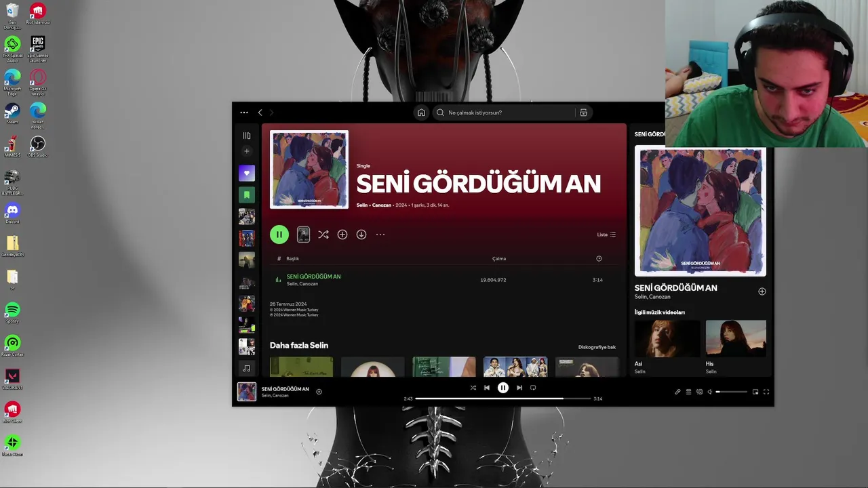Open the THX Spatial Audio desktop shortcut
This screenshot has width=868, height=488.
point(12,49)
